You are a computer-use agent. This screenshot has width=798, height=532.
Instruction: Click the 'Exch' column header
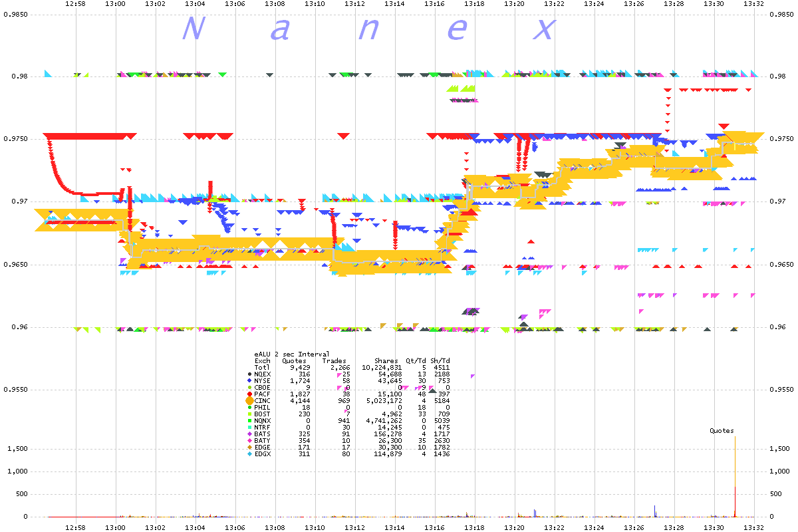coord(263,361)
